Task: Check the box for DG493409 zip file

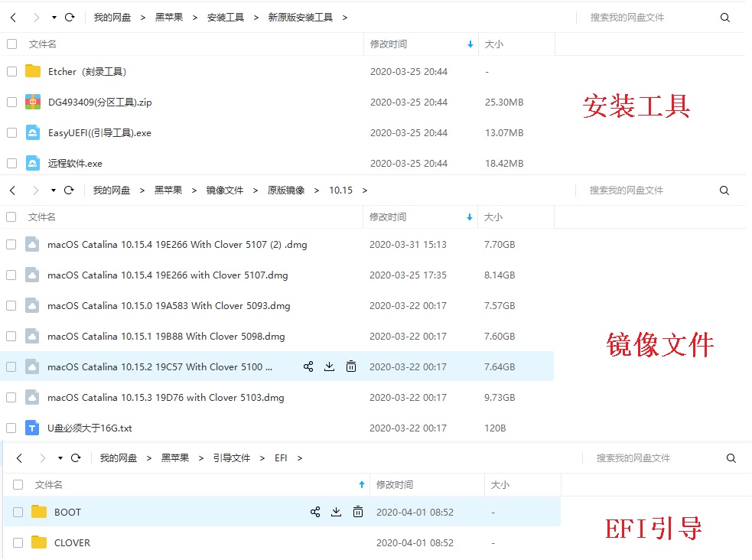Action: (11, 103)
